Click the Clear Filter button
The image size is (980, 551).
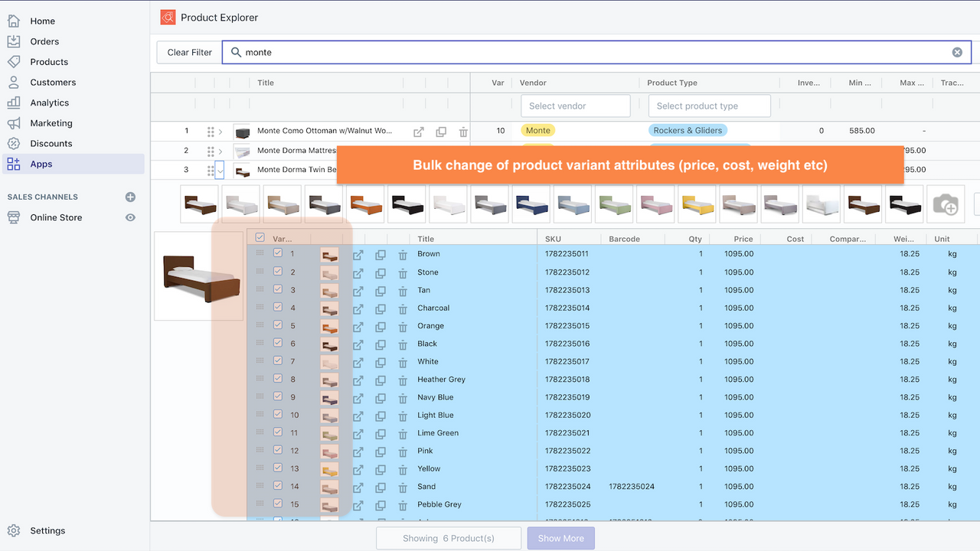(x=189, y=52)
